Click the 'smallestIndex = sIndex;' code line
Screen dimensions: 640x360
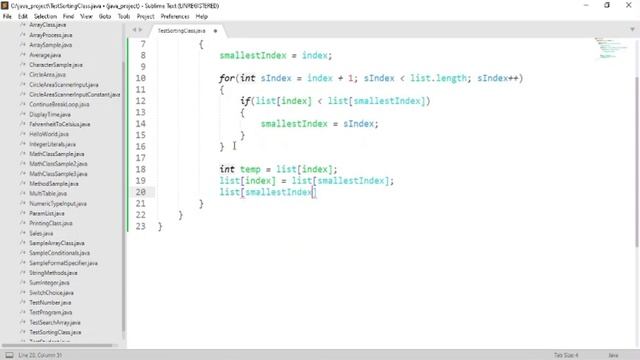[x=320, y=124]
